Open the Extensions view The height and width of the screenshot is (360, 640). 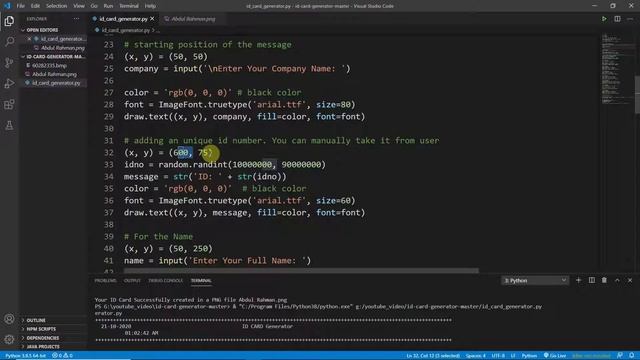tap(9, 104)
